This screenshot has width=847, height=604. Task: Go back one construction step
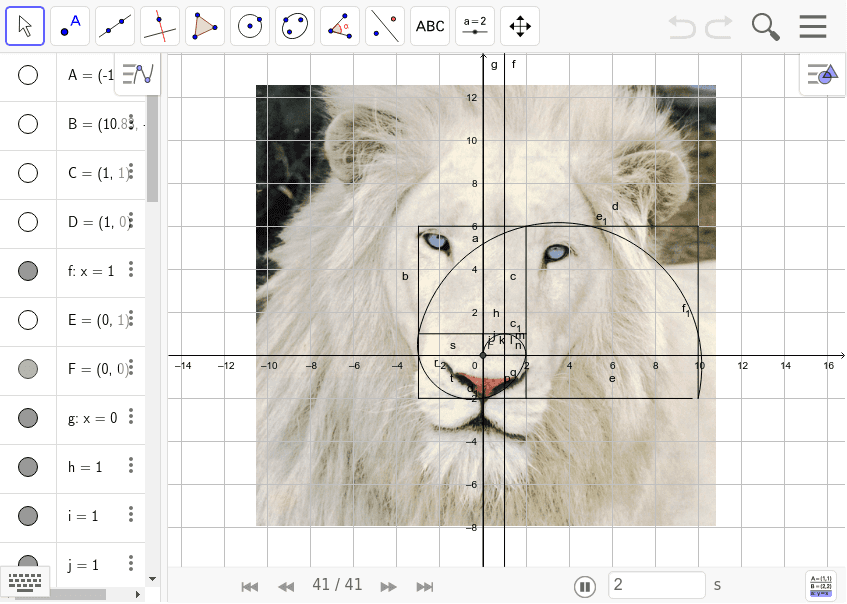286,587
